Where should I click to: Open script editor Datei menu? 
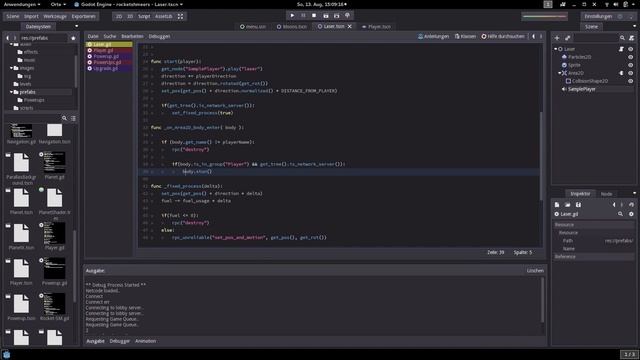(93, 36)
